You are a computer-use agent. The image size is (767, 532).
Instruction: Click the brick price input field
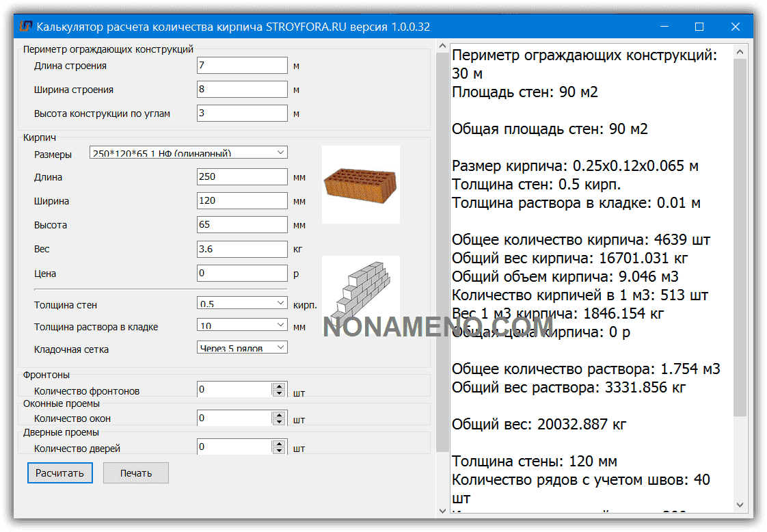click(x=241, y=274)
